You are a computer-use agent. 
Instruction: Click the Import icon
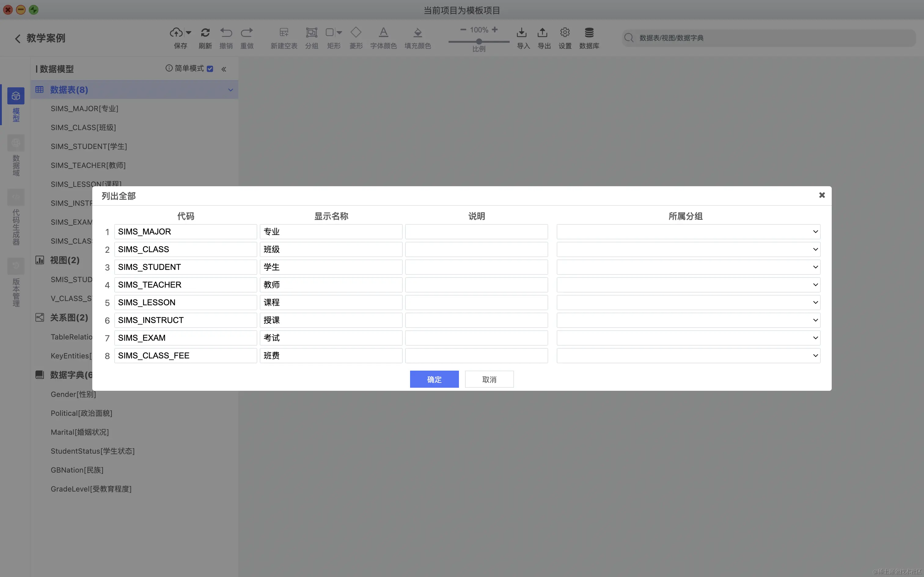click(x=522, y=32)
